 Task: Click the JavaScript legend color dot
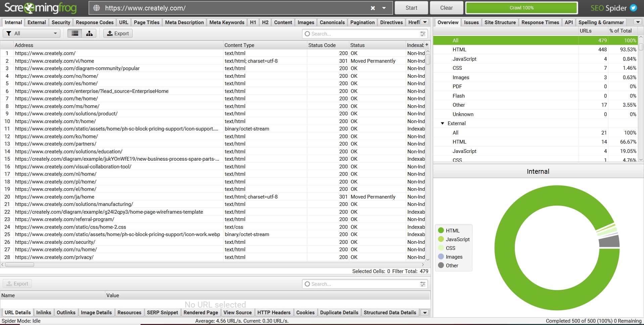pyautogui.click(x=441, y=239)
